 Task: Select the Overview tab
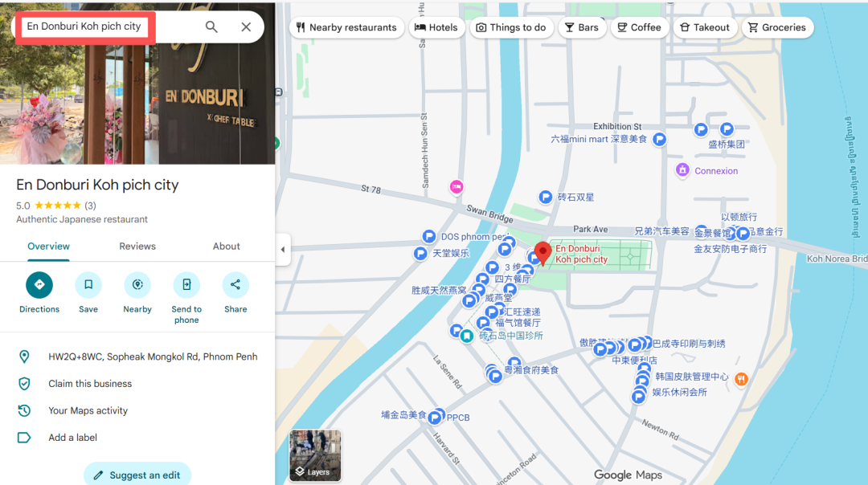point(49,247)
